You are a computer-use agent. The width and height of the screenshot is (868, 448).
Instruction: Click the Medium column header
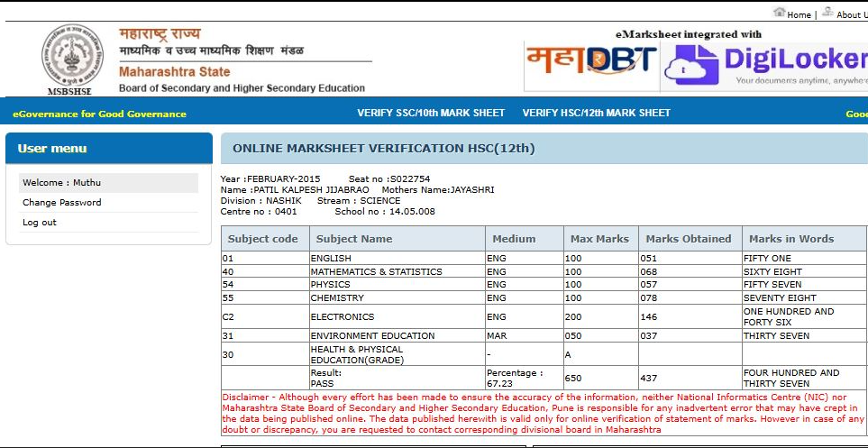coord(525,239)
